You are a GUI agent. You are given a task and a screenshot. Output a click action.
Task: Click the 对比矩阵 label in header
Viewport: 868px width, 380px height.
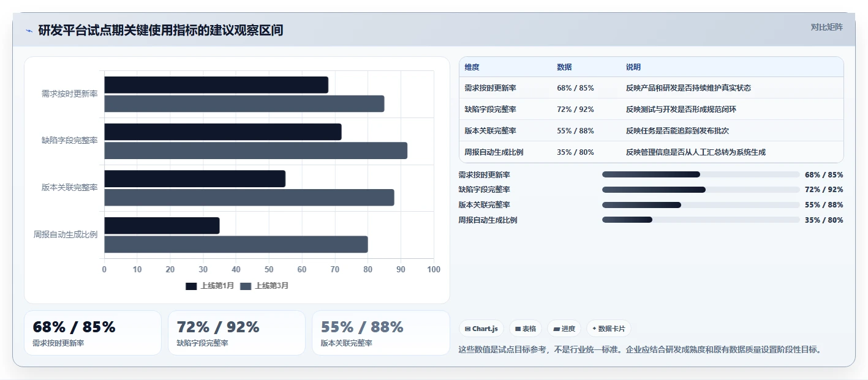[826, 27]
